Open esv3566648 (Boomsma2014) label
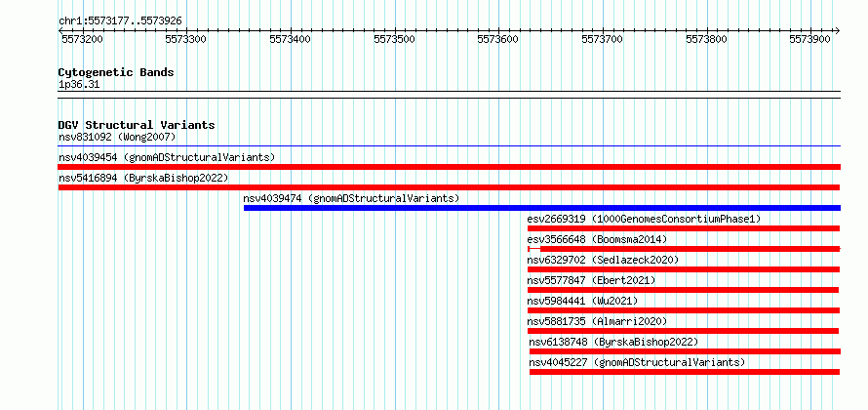868x410 pixels. (597, 239)
